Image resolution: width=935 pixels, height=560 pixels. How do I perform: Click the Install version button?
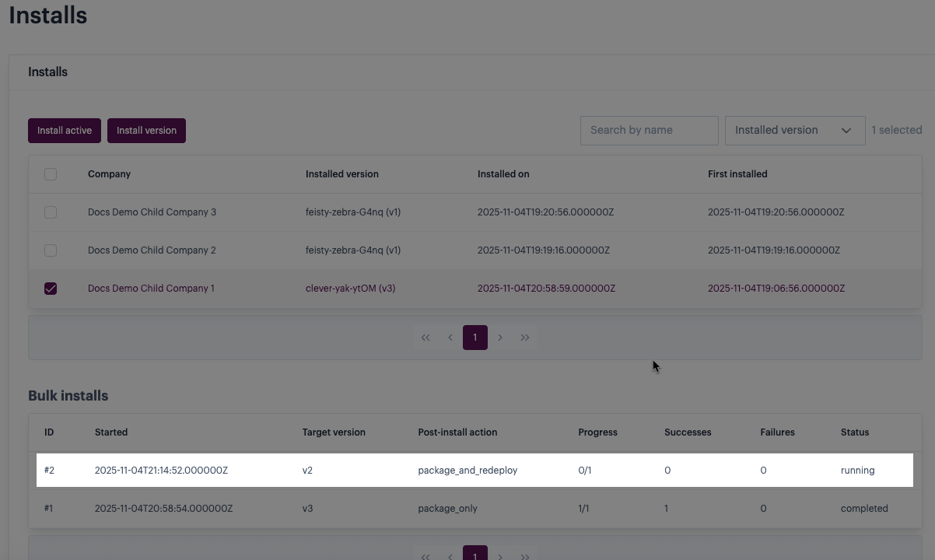coord(146,131)
